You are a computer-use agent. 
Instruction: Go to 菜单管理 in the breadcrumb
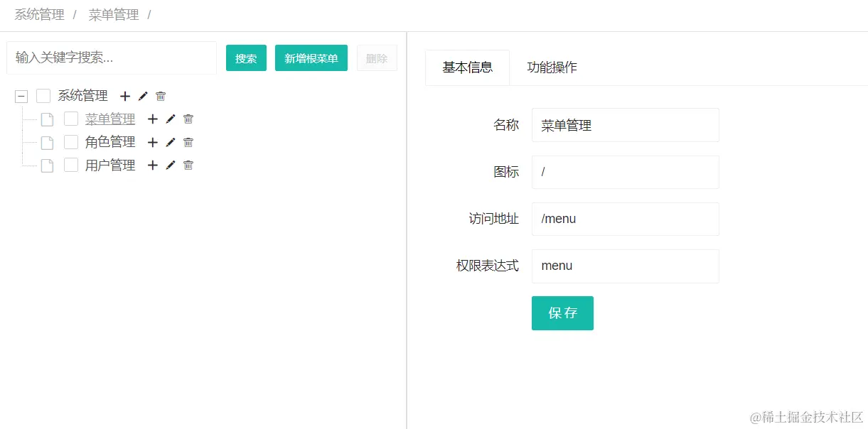pyautogui.click(x=114, y=15)
